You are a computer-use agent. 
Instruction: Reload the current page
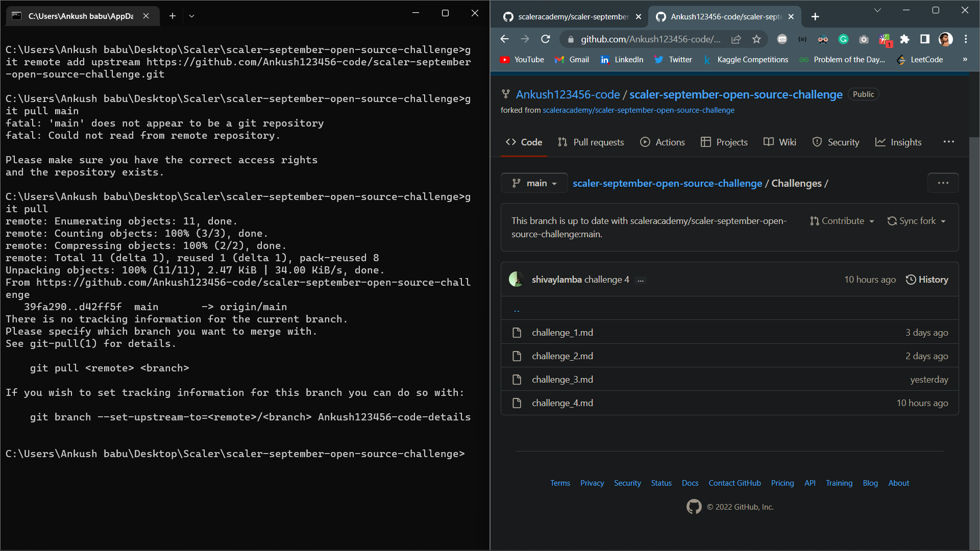pos(546,39)
